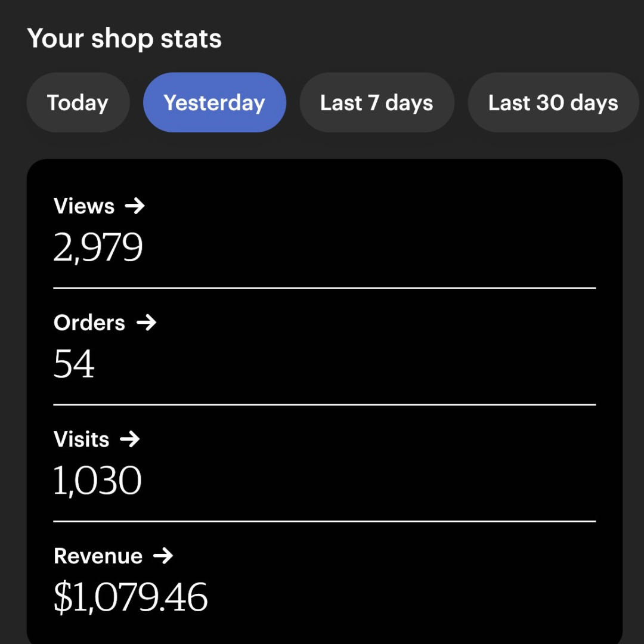Click the divider line below Views count
Viewport: 644px width, 644px height.
[324, 289]
